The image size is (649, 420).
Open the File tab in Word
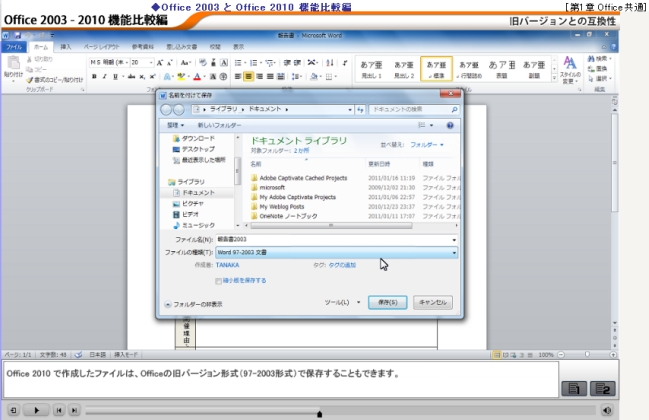tap(14, 47)
